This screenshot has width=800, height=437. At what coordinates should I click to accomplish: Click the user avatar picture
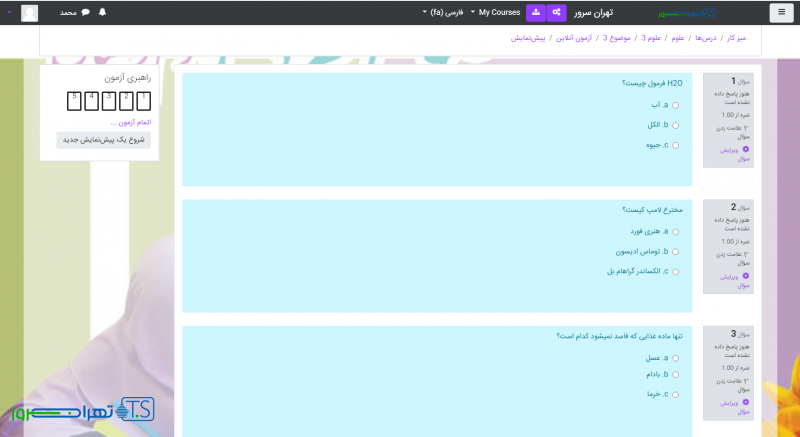[29, 13]
